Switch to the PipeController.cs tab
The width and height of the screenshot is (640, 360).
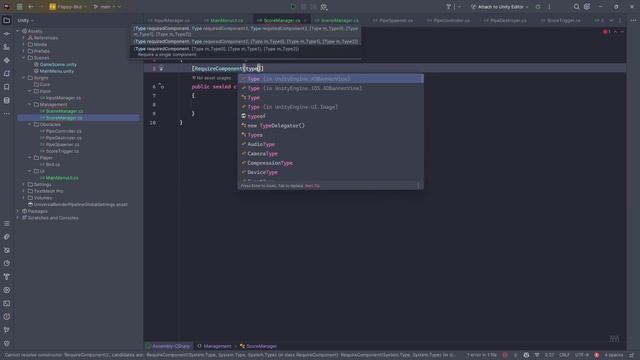pos(449,20)
